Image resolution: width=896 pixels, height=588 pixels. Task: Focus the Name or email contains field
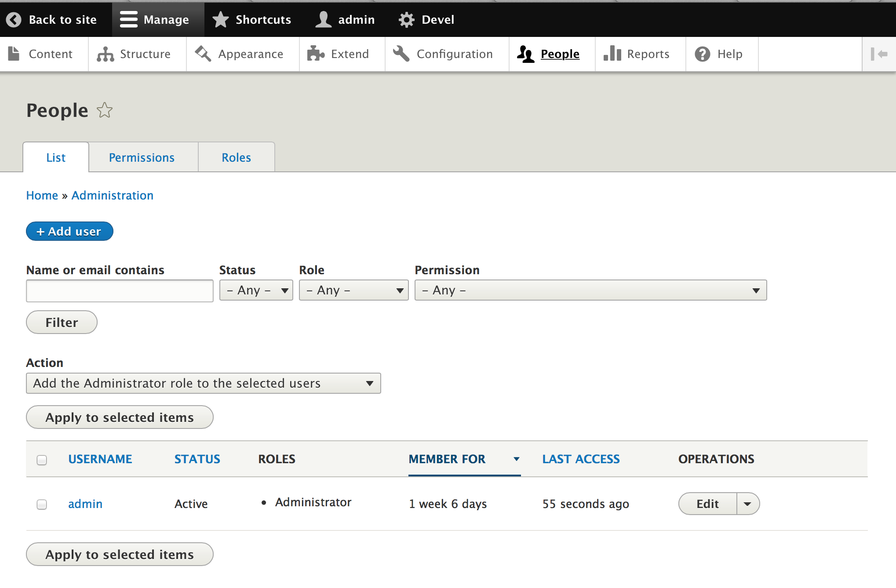point(120,291)
